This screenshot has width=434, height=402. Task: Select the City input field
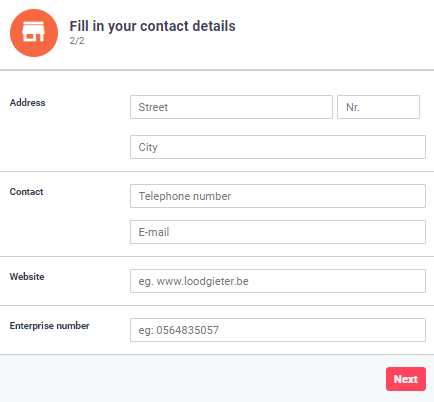click(x=278, y=147)
